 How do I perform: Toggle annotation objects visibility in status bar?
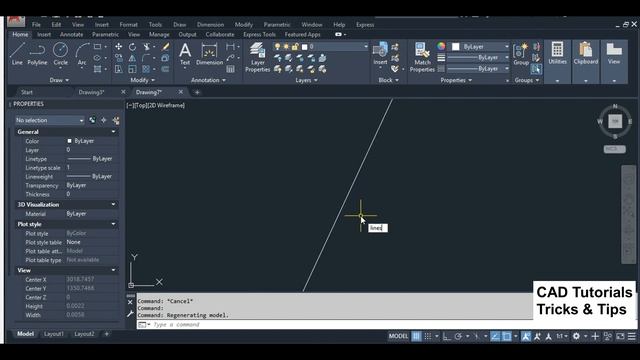pos(526,336)
